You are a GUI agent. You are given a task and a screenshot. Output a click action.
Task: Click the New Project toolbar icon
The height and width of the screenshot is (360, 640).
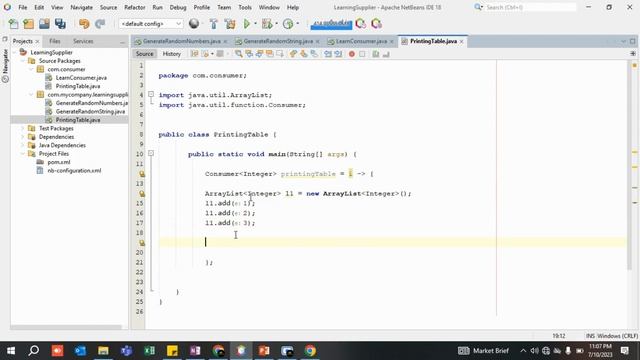pos(29,24)
